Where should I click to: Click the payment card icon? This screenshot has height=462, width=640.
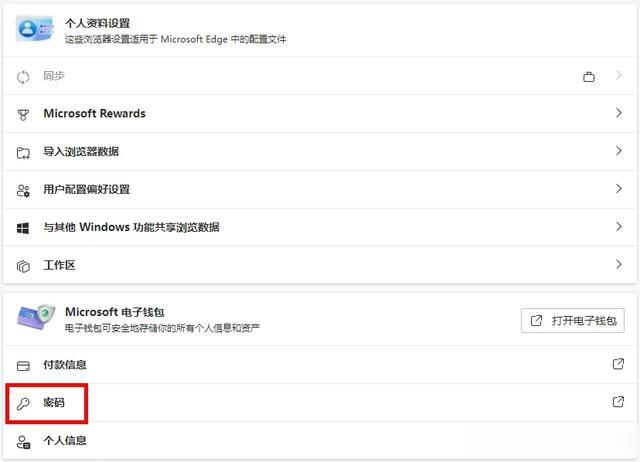point(23,366)
